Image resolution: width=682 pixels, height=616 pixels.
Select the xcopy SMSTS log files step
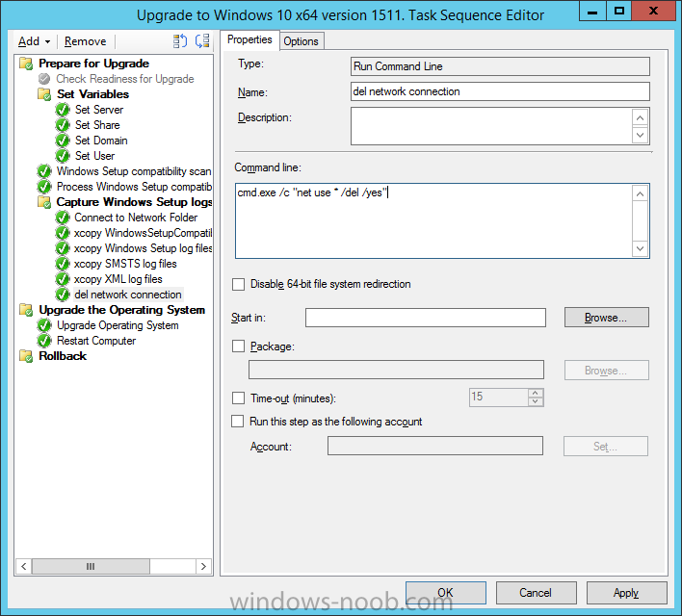pos(125,264)
